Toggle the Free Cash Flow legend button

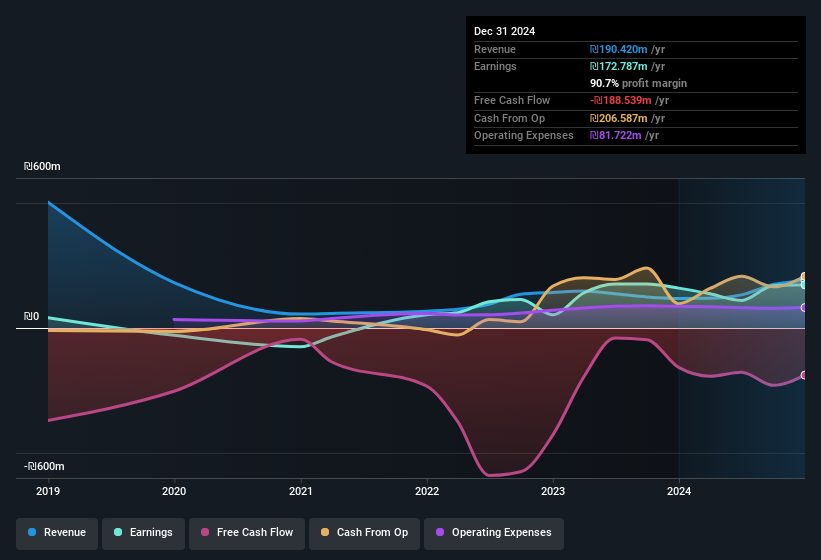(x=247, y=533)
